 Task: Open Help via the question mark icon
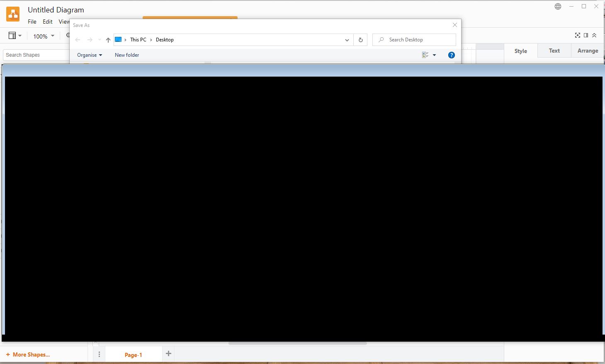(451, 55)
